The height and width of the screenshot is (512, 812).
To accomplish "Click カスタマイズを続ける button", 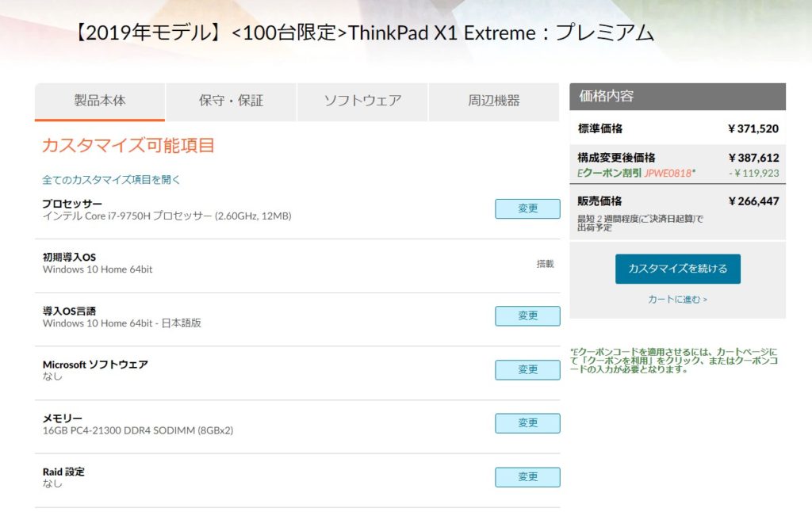I will [677, 269].
